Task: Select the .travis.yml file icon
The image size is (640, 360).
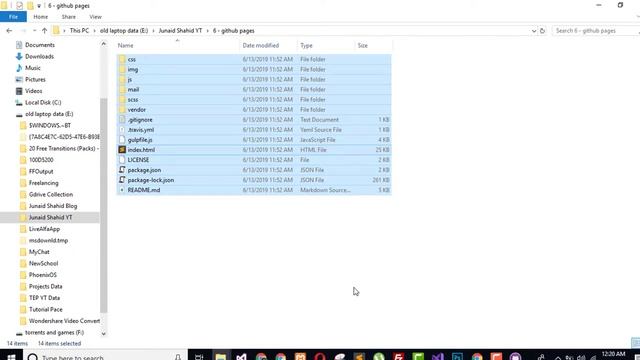Action: 122,129
